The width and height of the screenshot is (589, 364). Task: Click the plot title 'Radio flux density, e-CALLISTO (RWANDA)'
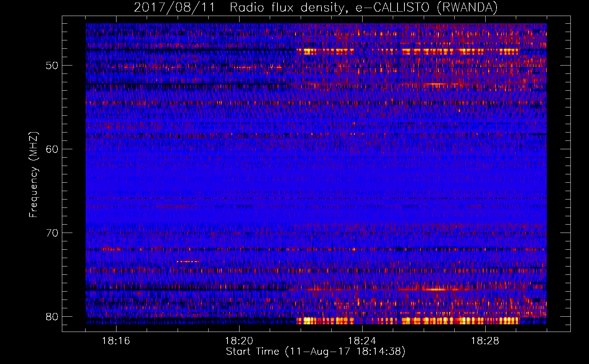click(364, 7)
